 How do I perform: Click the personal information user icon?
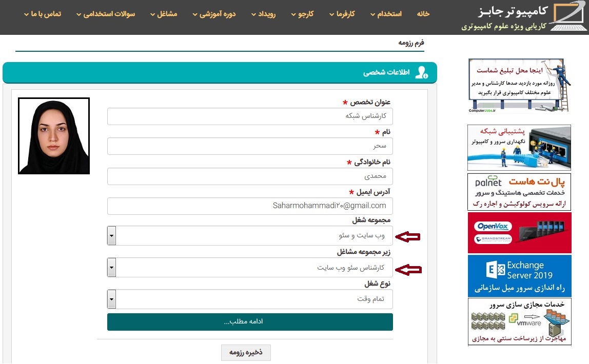[x=421, y=72]
